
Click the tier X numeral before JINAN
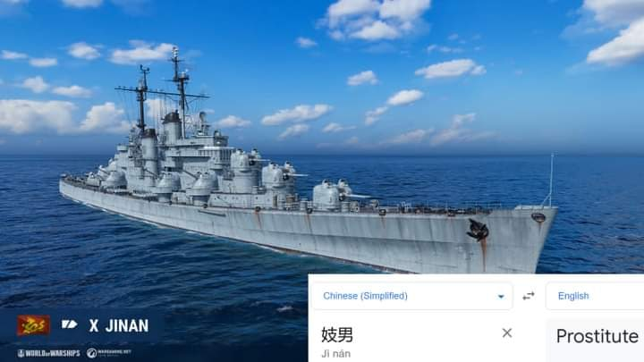pyautogui.click(x=94, y=326)
